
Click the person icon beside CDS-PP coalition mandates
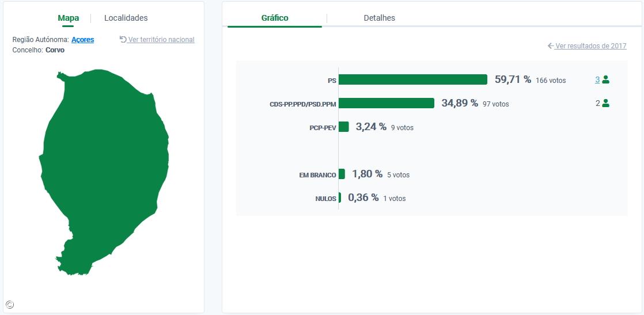(x=605, y=104)
